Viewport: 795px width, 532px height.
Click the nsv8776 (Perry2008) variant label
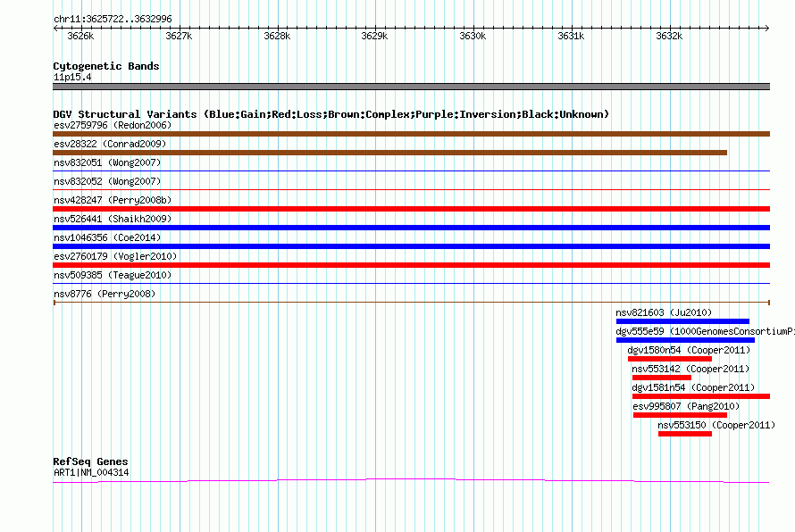coord(104,294)
